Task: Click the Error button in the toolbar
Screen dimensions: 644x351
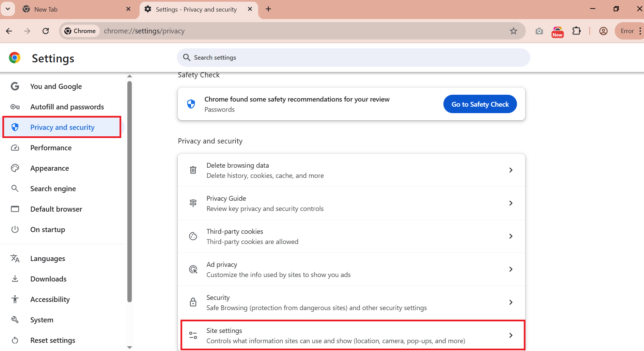Action: click(627, 31)
